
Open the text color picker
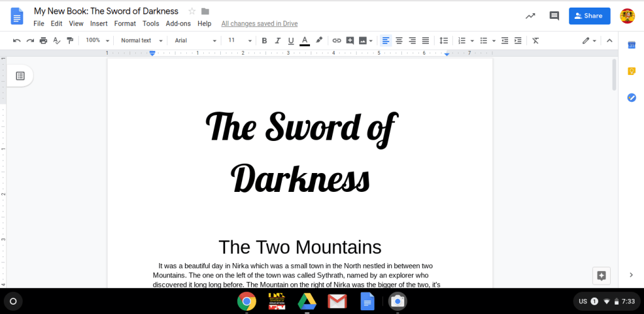[304, 41]
